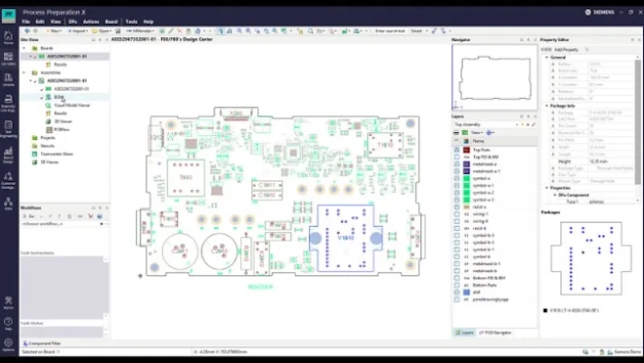Screen dimensions: 644x363
Task: Toggle checkbox for drill layer
Action: pyautogui.click(x=456, y=292)
